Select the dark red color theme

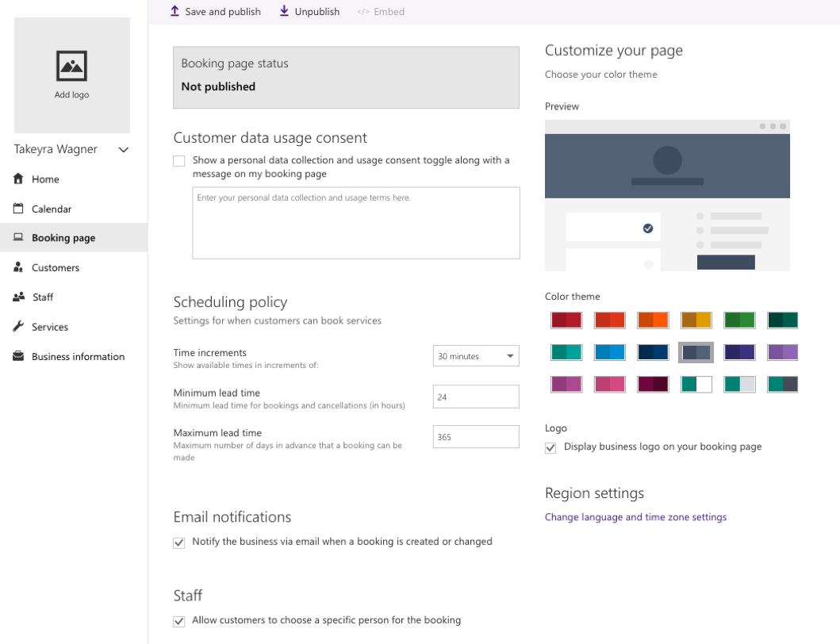click(x=566, y=320)
